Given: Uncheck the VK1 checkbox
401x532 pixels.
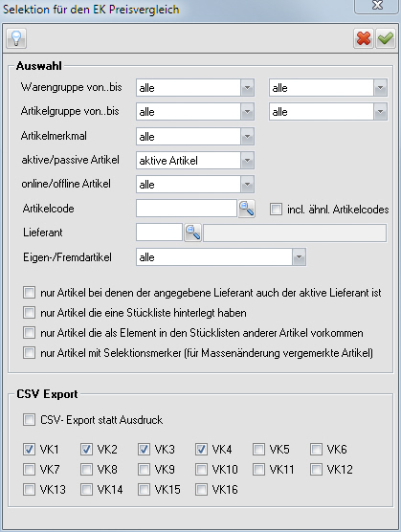Looking at the screenshot, I should [x=29, y=449].
